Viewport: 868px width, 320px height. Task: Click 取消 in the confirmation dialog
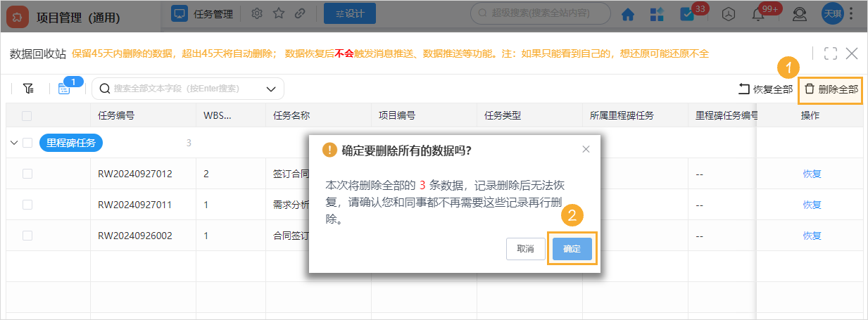point(526,249)
